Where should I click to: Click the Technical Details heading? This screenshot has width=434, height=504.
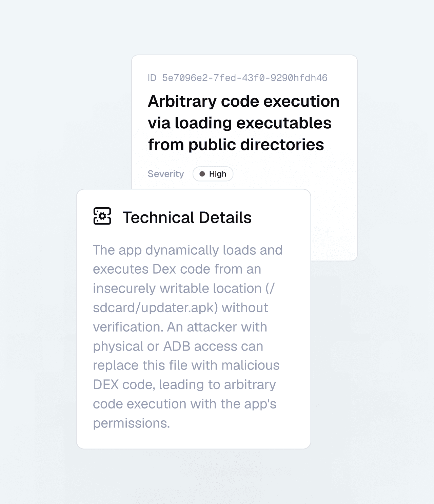tap(187, 217)
